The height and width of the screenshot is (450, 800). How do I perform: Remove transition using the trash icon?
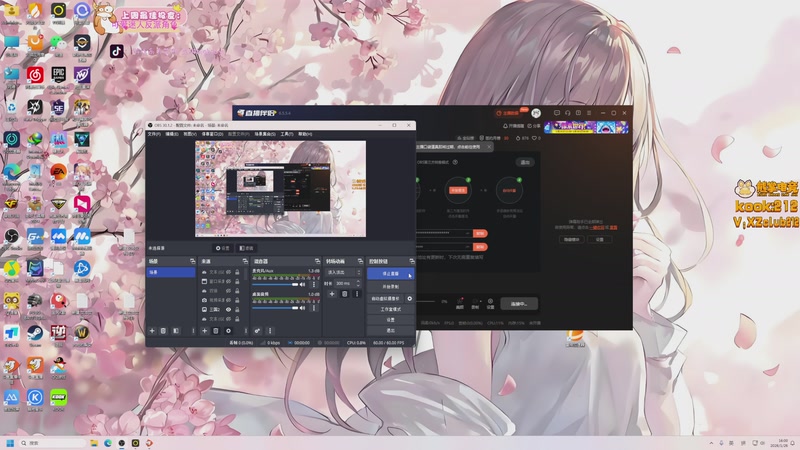[x=344, y=294]
